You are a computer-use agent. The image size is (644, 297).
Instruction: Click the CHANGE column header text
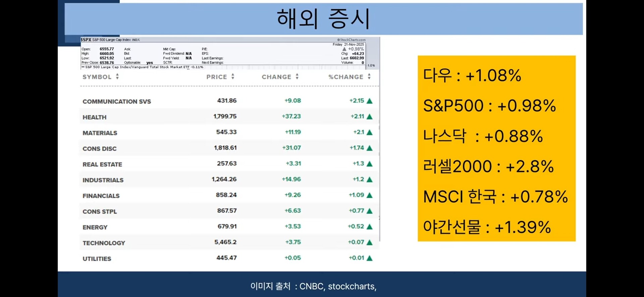tap(276, 77)
